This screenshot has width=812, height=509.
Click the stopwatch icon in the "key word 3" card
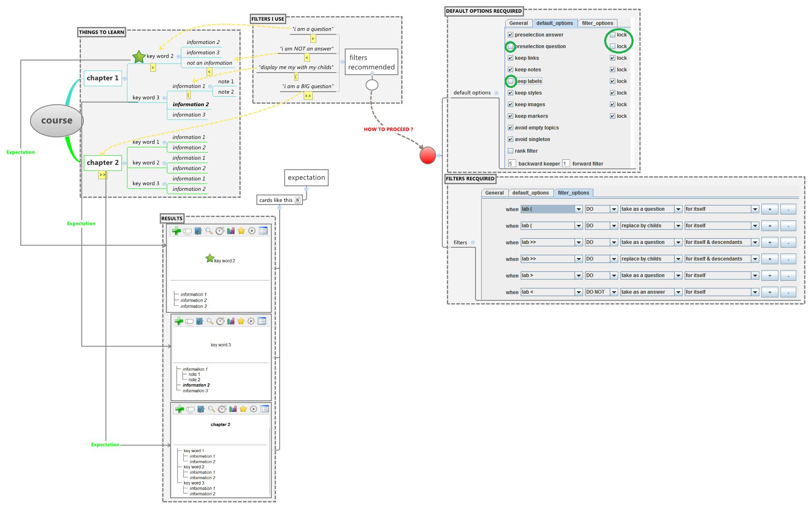click(220, 321)
